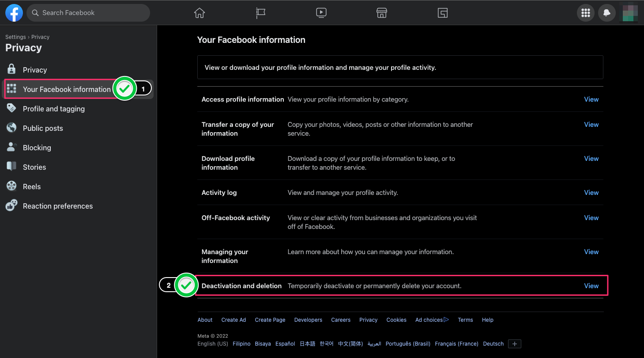Open the Cookies footer link
The width and height of the screenshot is (644, 358).
pos(396,320)
